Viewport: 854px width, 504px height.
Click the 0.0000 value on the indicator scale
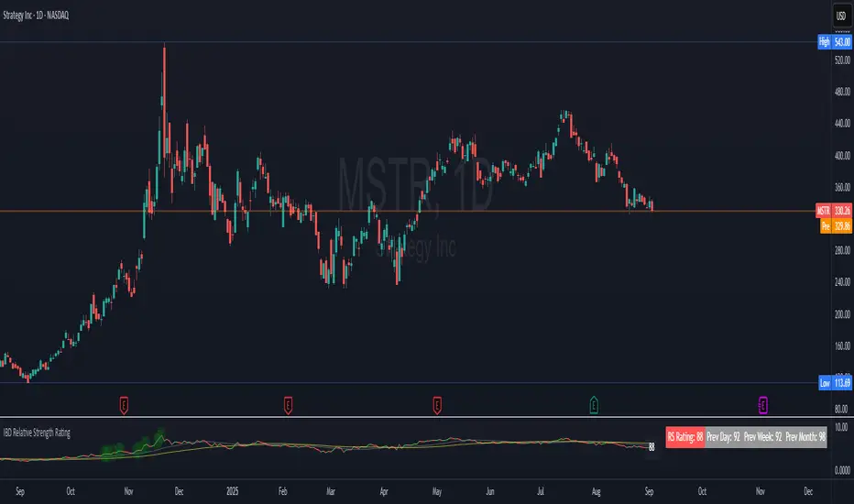[x=842, y=471]
